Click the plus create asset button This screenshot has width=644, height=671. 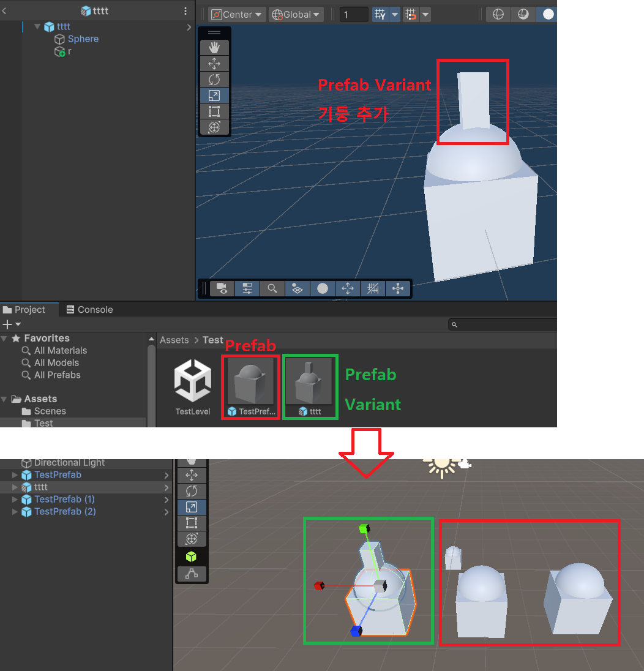(x=7, y=324)
